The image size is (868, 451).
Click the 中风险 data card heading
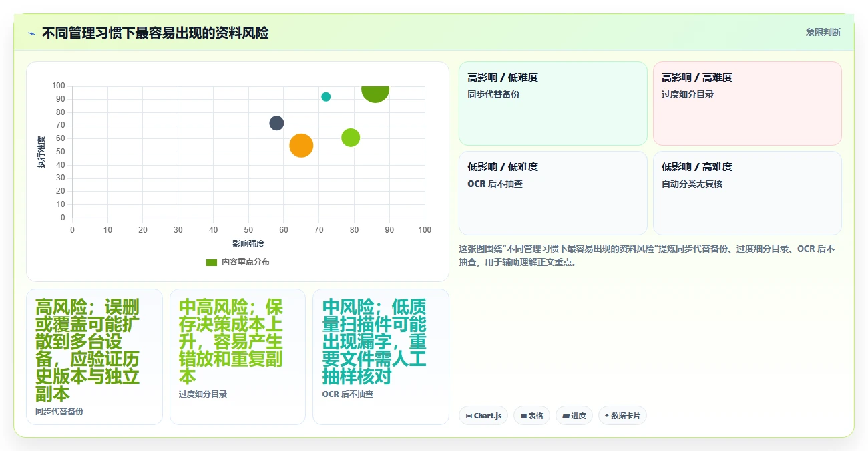375,341
